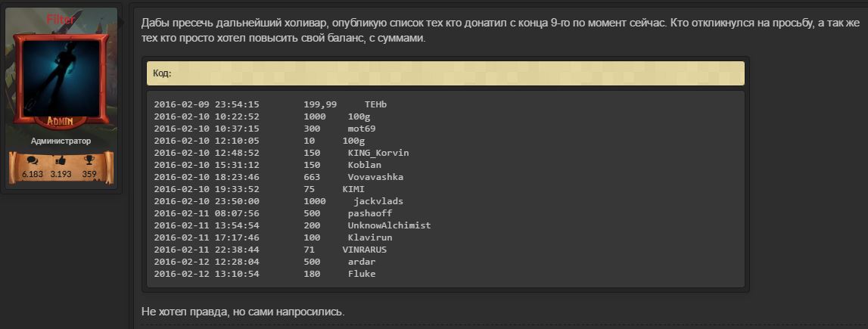Image resolution: width=868 pixels, height=329 pixels.
Task: Click the trophy achievements icon
Action: [89, 160]
